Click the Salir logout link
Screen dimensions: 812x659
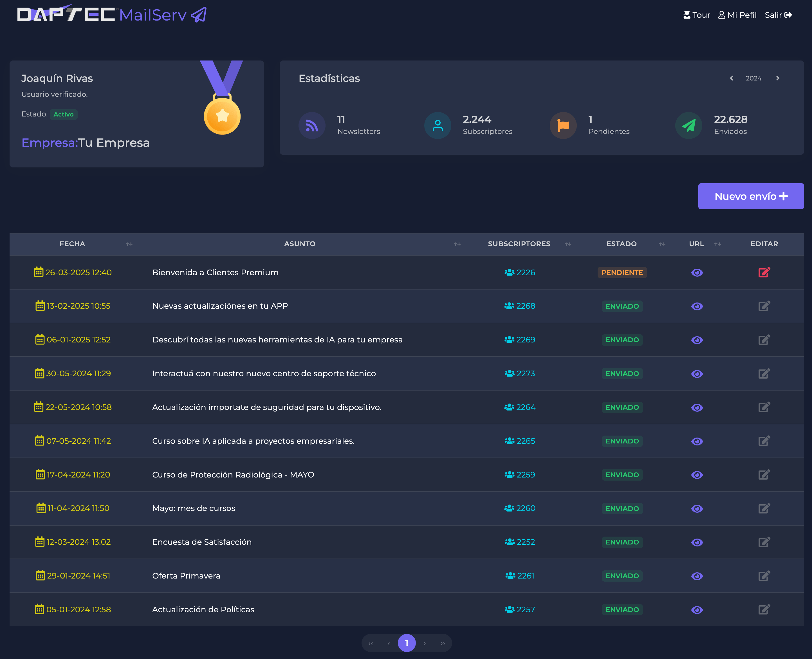778,15
